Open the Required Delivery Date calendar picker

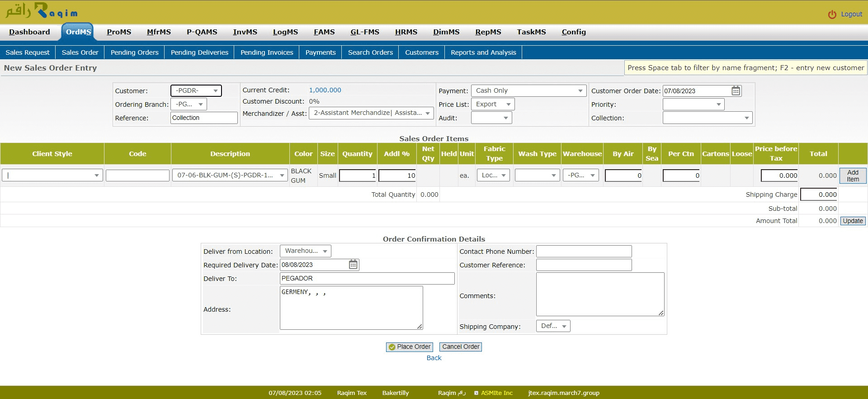click(353, 265)
